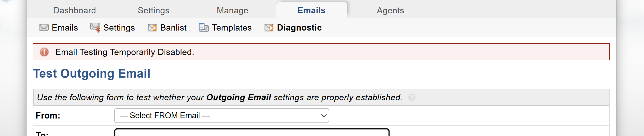Open the Settings submenu text link
Viewport: 644px width, 136px height.
119,27
